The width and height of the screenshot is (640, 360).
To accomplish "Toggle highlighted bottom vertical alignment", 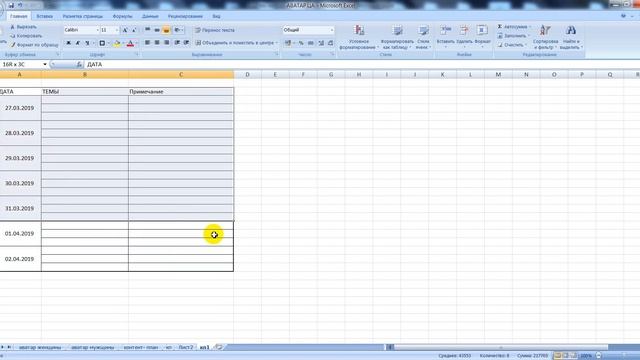I will coord(166,30).
